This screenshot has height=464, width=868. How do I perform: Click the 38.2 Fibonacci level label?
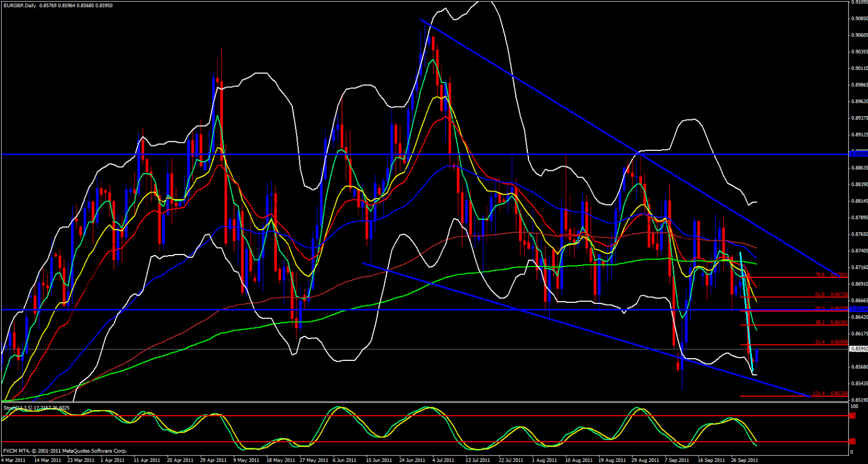[x=820, y=322]
